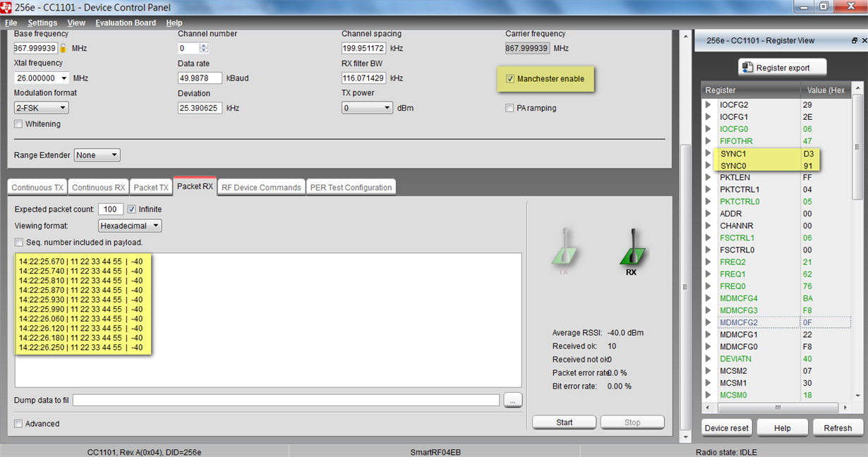
Task: Expand the DEVIATN register row
Action: [x=709, y=359]
